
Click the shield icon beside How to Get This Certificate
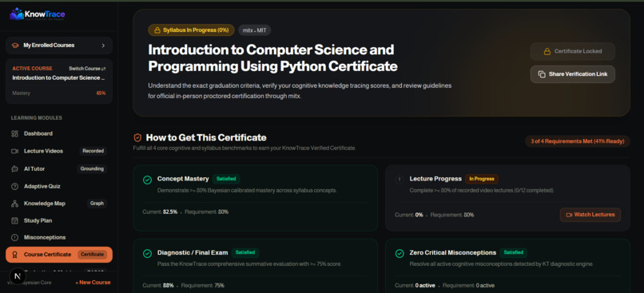pos(137,138)
